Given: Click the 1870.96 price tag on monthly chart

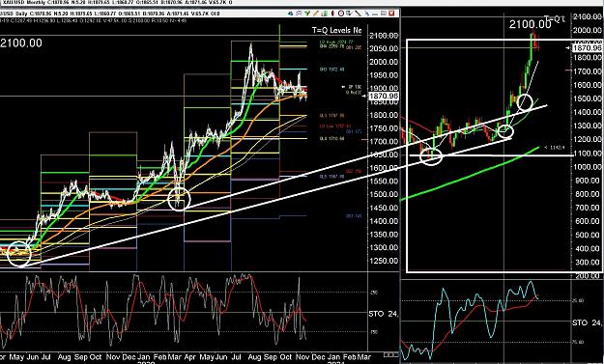Looking at the screenshot, I should (x=587, y=47).
